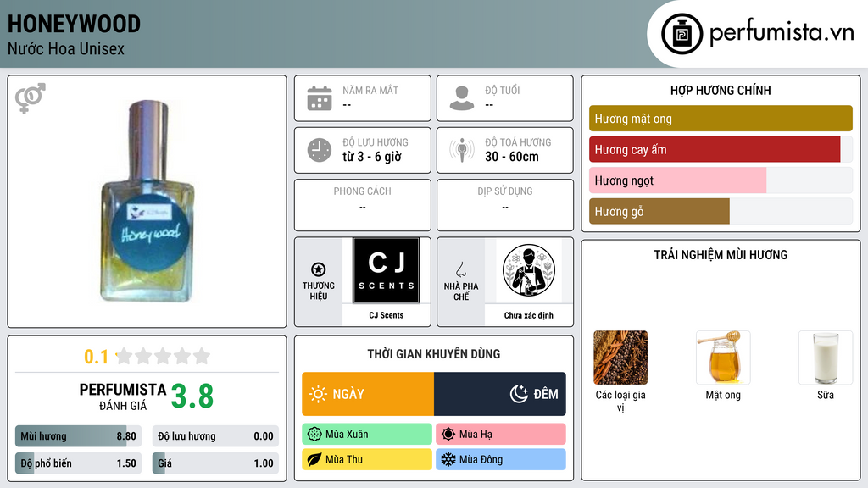Click the Hương gỗ accord bar

(x=721, y=211)
